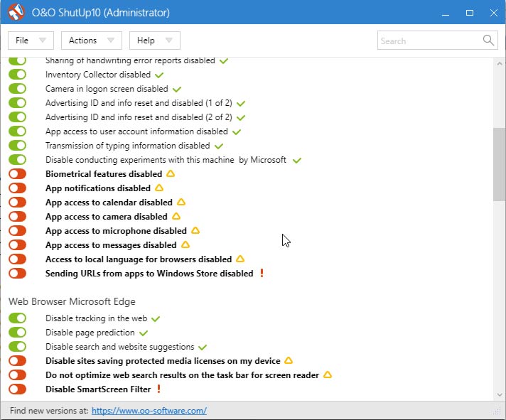Click yellow warning triangle beside Biometrical features disabled
The height and width of the screenshot is (420, 506).
click(x=171, y=173)
